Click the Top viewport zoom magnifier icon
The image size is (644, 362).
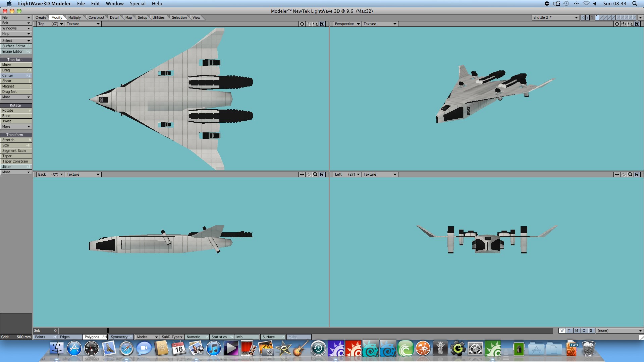(x=315, y=24)
